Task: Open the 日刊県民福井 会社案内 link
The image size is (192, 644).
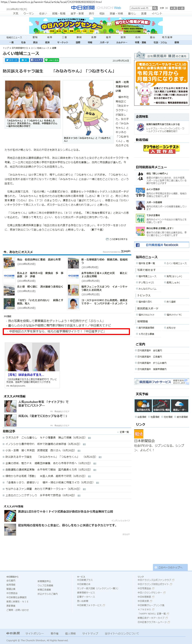Action: coord(150,351)
